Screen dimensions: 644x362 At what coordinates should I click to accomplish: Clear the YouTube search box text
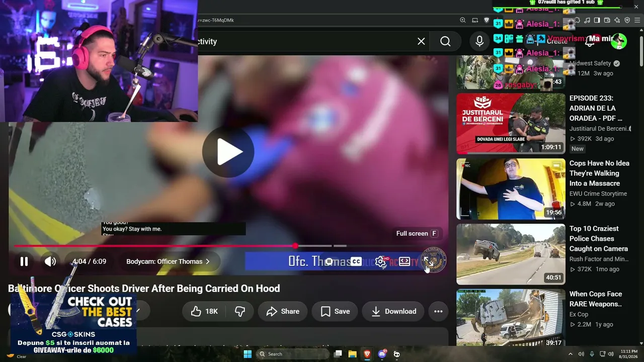click(x=421, y=41)
